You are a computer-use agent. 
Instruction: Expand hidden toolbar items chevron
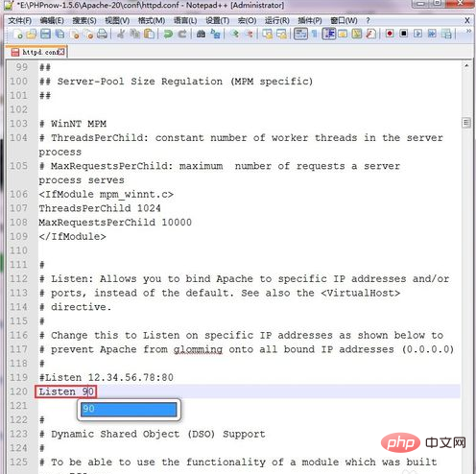click(468, 31)
